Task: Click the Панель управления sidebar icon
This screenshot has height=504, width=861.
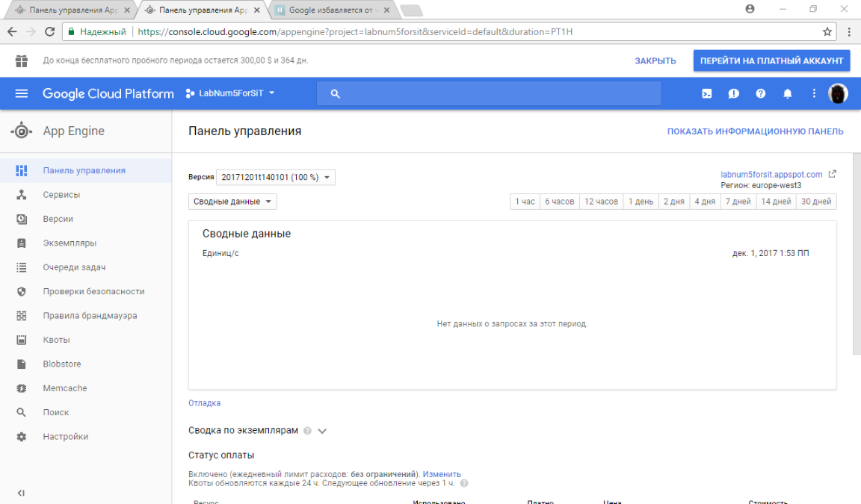Action: 22,170
